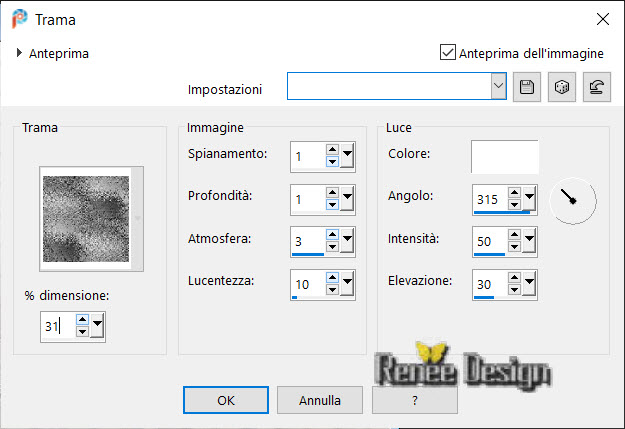Decrease the Profondità value

coord(332,205)
